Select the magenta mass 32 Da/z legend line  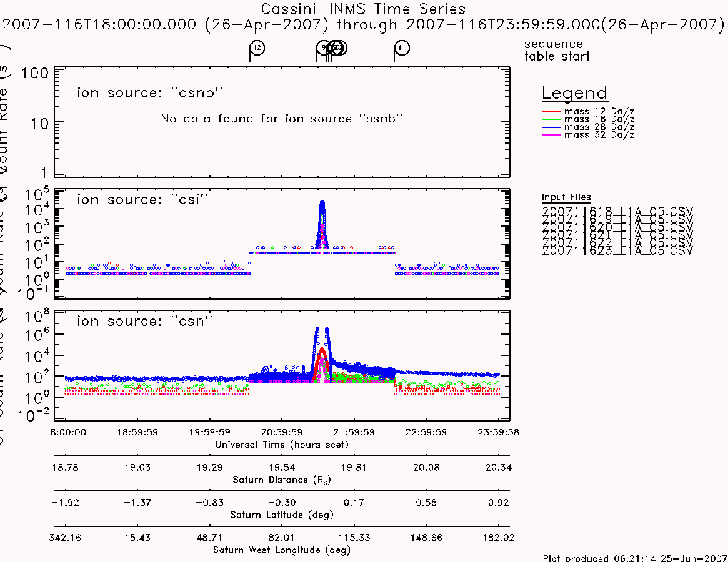(x=551, y=135)
